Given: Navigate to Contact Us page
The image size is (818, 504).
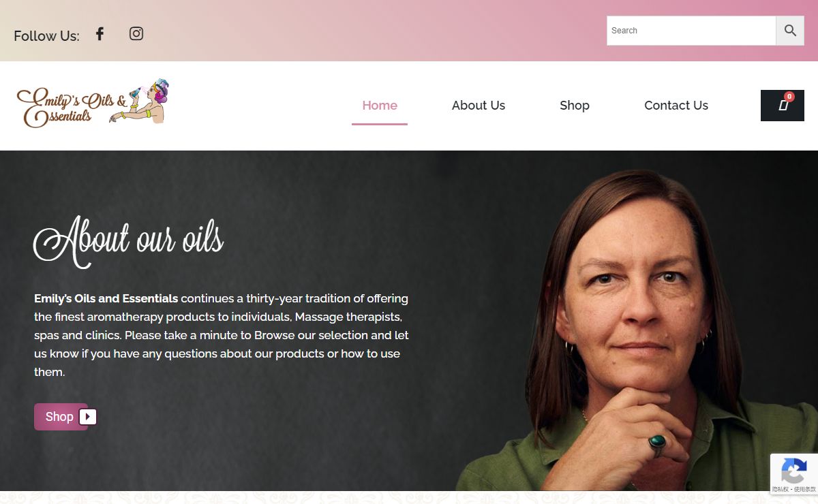Looking at the screenshot, I should [x=676, y=106].
